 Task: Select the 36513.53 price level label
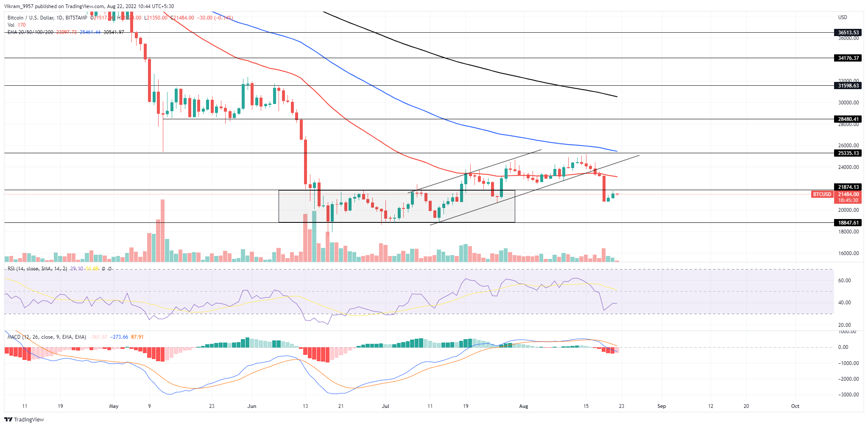tap(848, 33)
